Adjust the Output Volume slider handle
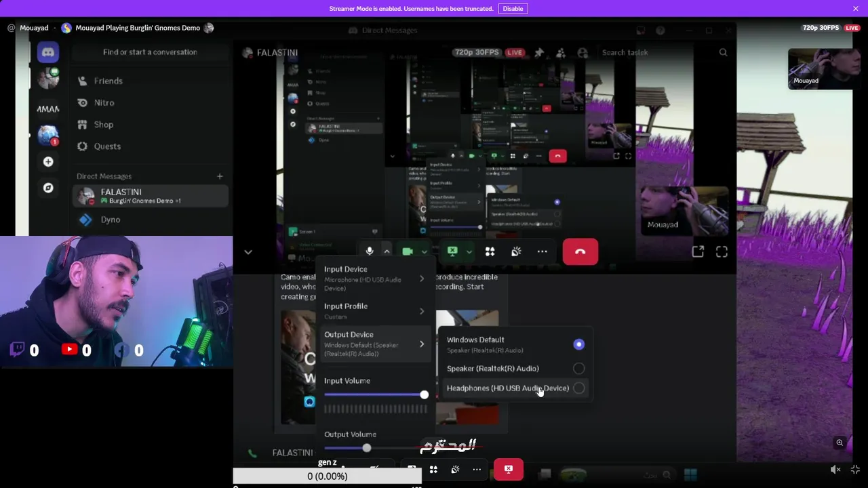The image size is (868, 488). (367, 448)
